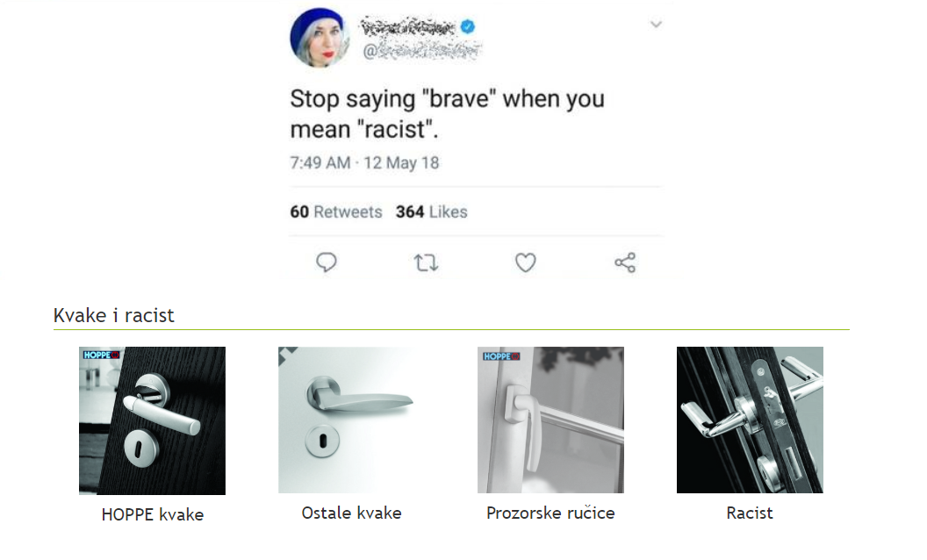Open the tweet author's profile picture

click(x=320, y=39)
